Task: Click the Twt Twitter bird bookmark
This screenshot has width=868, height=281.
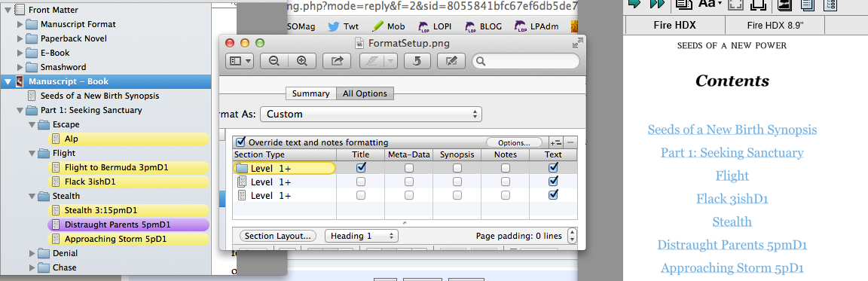Action: pyautogui.click(x=343, y=26)
